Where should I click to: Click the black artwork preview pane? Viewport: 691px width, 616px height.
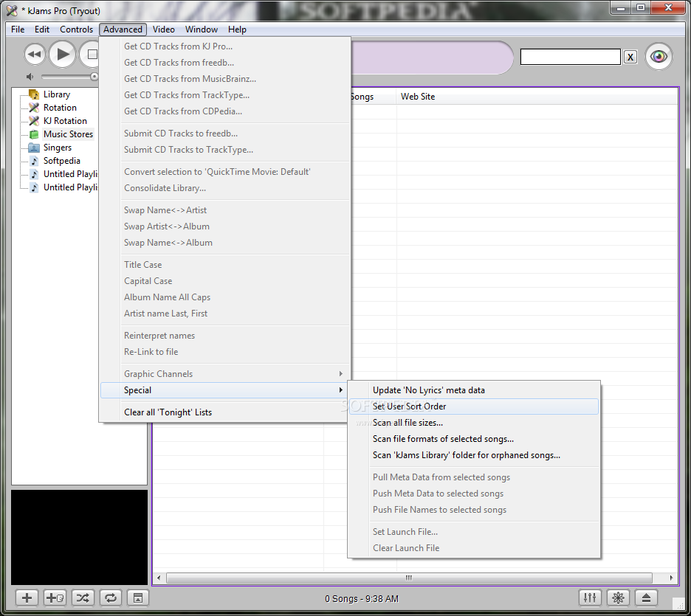pyautogui.click(x=79, y=538)
